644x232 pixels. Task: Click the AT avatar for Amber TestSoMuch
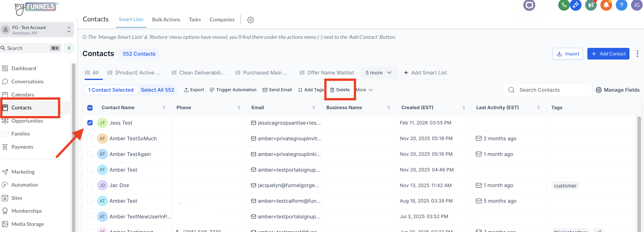tap(102, 138)
